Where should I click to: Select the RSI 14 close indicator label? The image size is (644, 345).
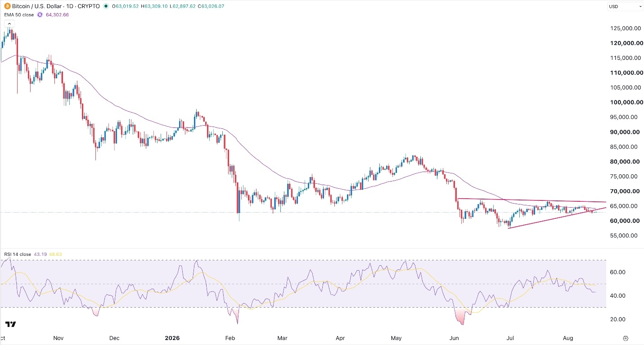(18, 254)
